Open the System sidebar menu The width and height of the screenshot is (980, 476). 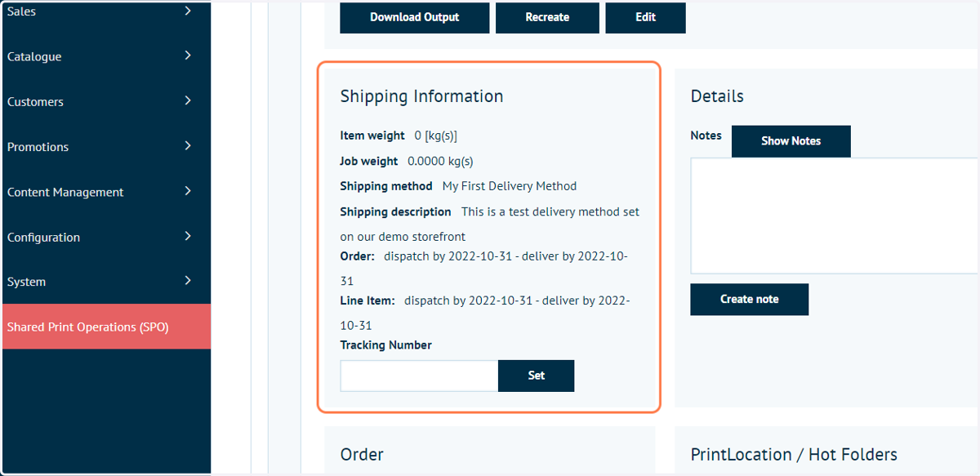pos(106,282)
